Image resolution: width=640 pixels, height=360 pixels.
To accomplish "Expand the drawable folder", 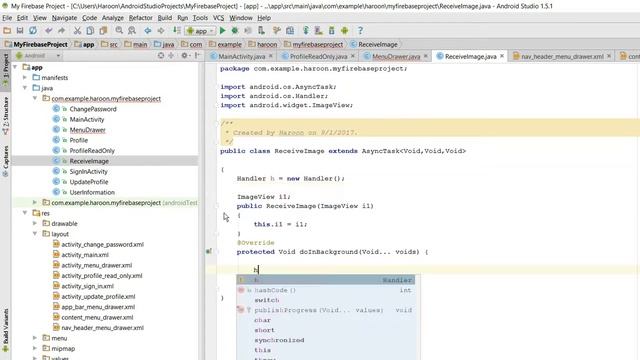I will [x=35, y=224].
